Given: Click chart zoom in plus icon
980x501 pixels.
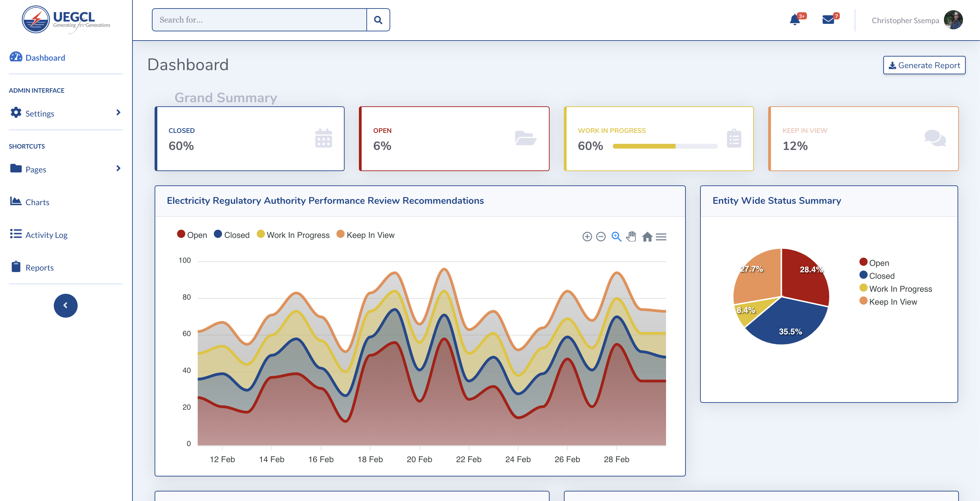Looking at the screenshot, I should coord(587,237).
